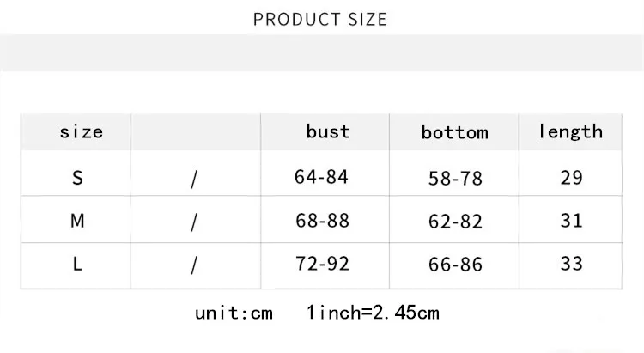Select the size column header

[82, 132]
